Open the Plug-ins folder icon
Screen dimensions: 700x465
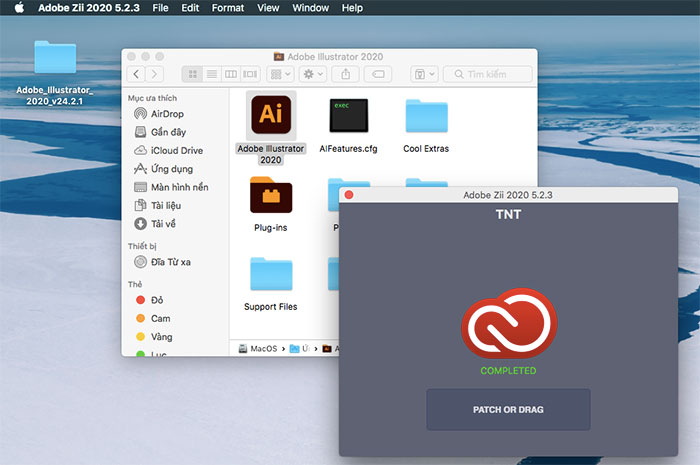[271, 195]
